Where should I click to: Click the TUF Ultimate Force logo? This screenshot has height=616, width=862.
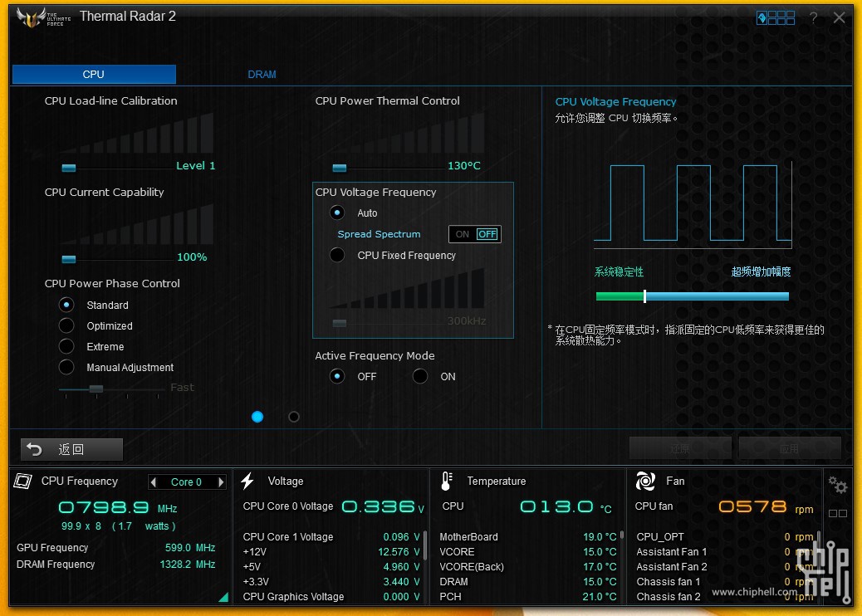43,17
